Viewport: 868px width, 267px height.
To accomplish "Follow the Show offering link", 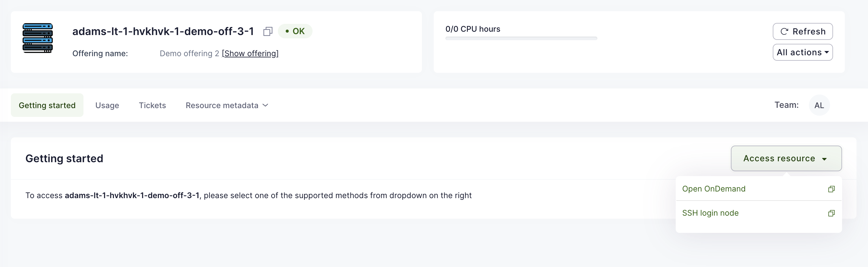I will click(250, 53).
